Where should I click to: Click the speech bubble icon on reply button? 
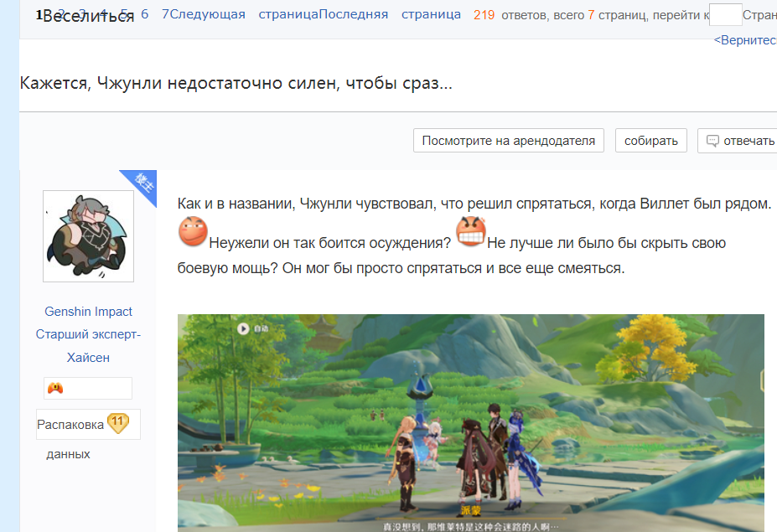(712, 142)
